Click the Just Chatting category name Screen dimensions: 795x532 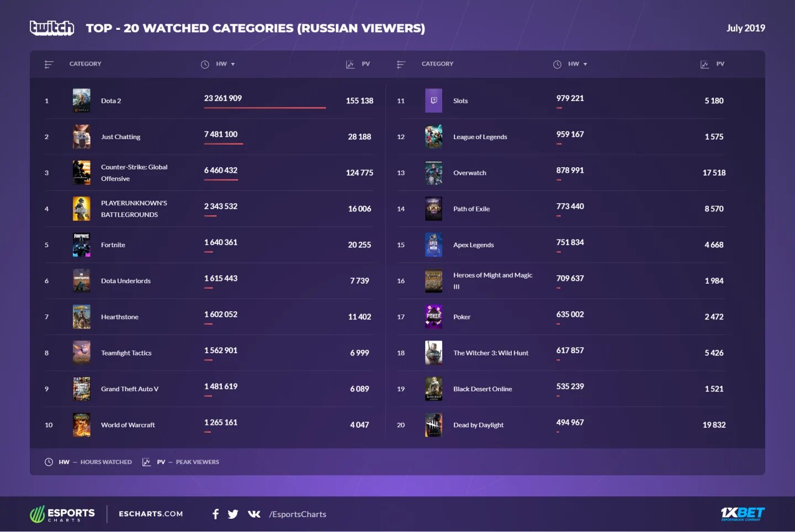121,137
